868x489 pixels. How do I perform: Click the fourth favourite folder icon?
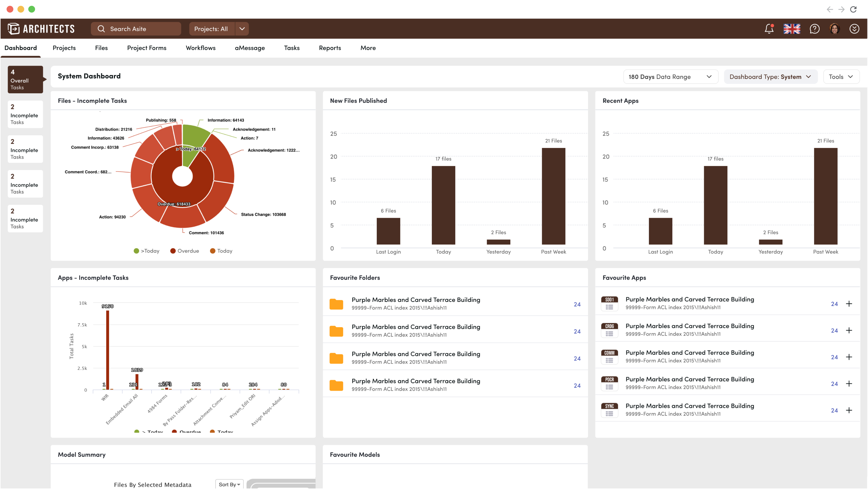pyautogui.click(x=336, y=385)
